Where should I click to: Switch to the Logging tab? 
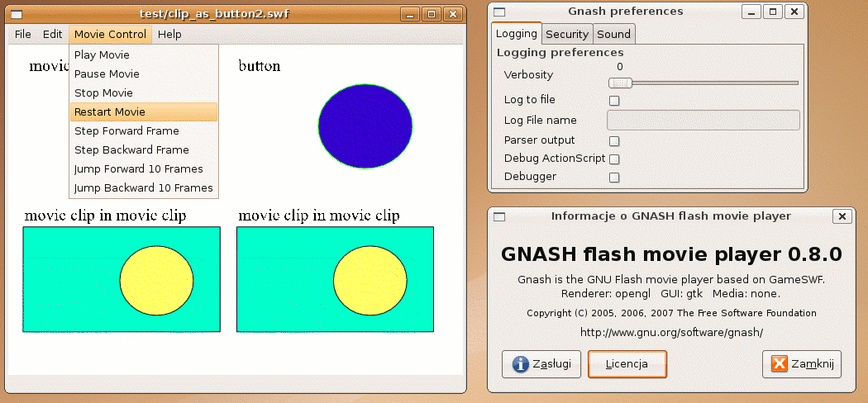(517, 33)
